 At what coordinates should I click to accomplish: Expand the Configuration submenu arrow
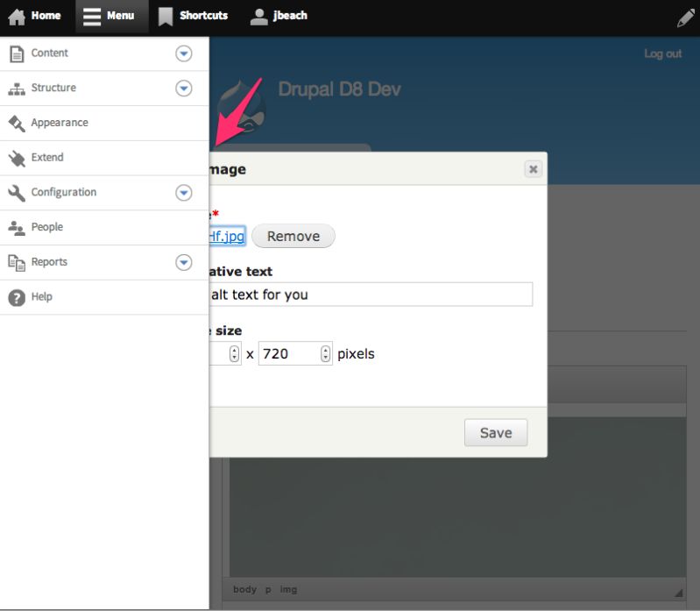click(x=183, y=193)
